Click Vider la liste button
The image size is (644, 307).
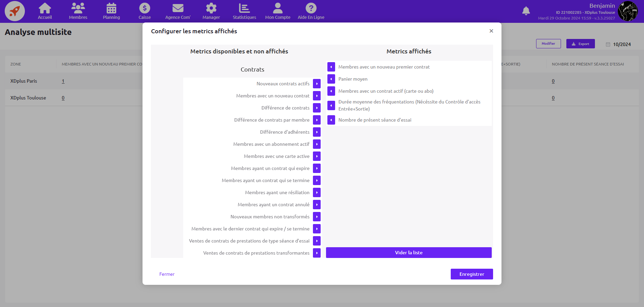click(409, 253)
